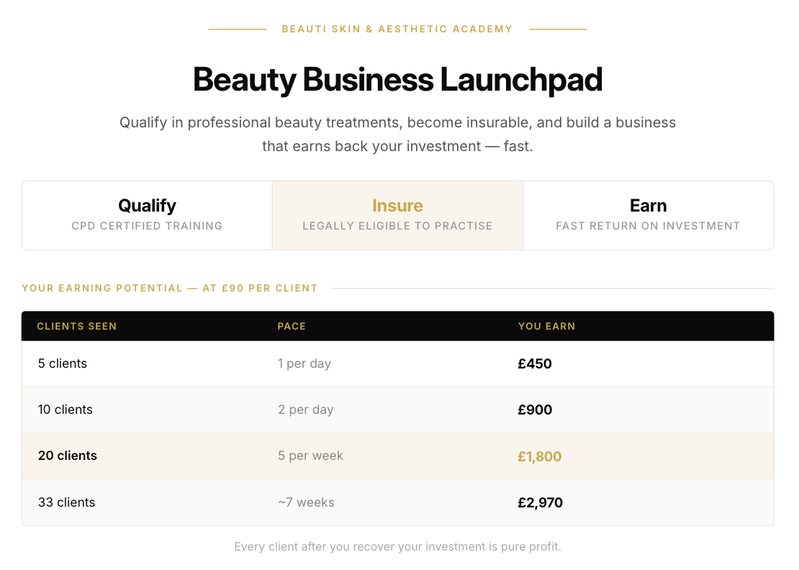Click the Pace column header
This screenshot has width=799, height=570.
[x=292, y=326]
